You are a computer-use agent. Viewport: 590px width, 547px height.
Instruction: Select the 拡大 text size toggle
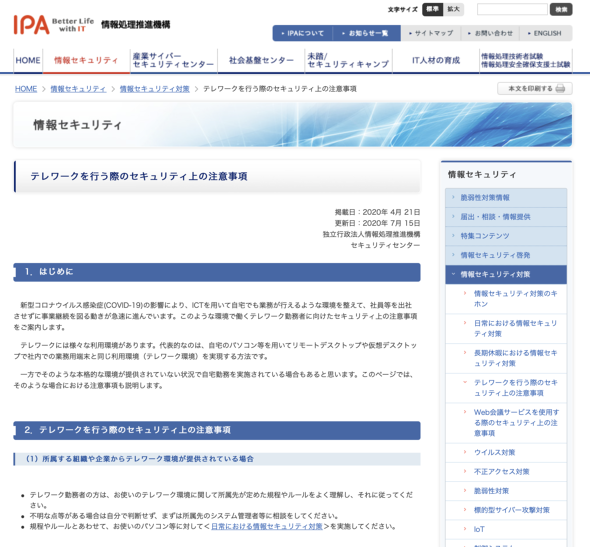(x=453, y=9)
